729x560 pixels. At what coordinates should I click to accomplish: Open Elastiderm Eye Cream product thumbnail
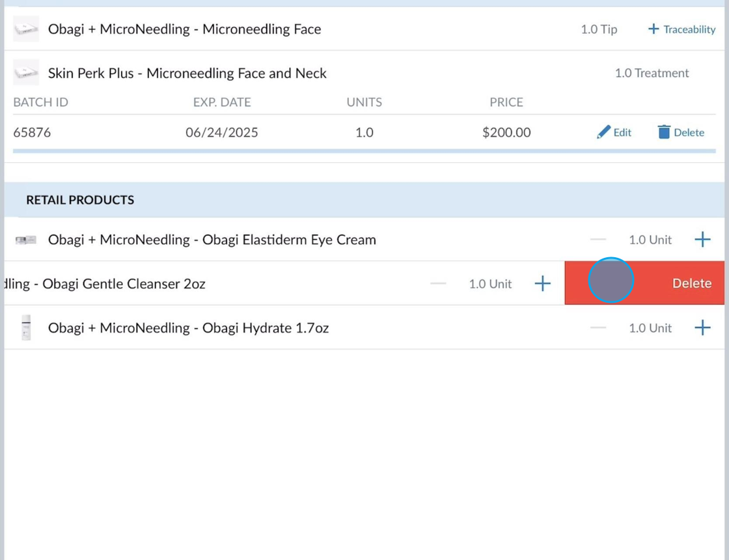(x=26, y=240)
